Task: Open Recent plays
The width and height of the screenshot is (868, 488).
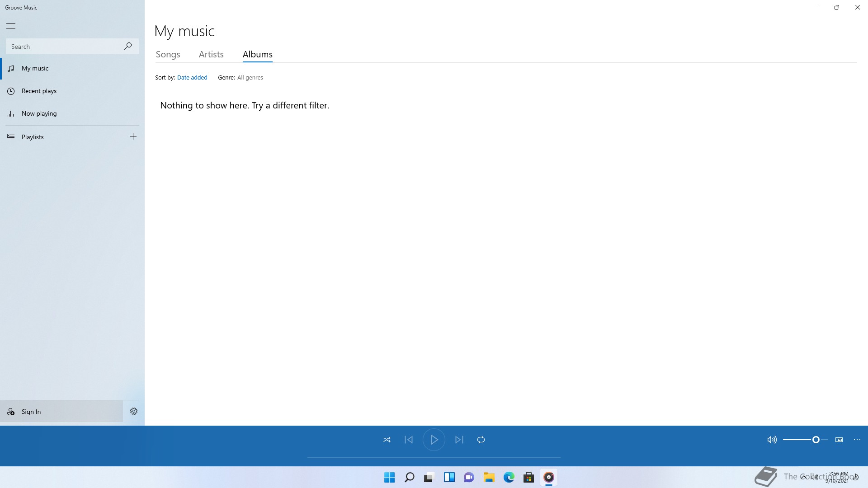Action: click(72, 91)
